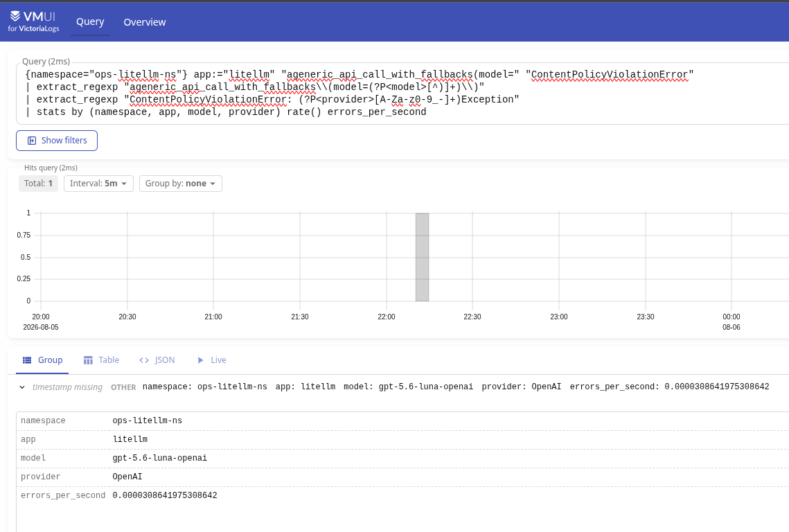Open the Query tab in header
Image resolution: width=789 pixels, height=532 pixels.
tap(90, 21)
